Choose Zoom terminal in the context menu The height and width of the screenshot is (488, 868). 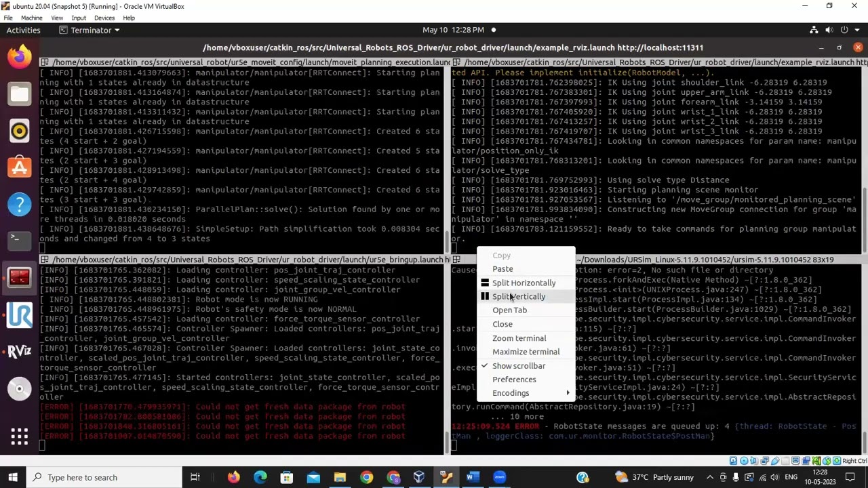coord(526,338)
